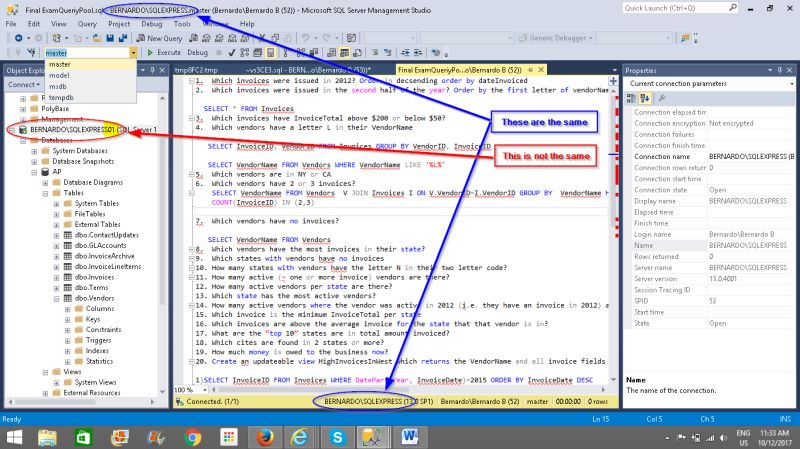Click the Server name property row

click(710, 268)
